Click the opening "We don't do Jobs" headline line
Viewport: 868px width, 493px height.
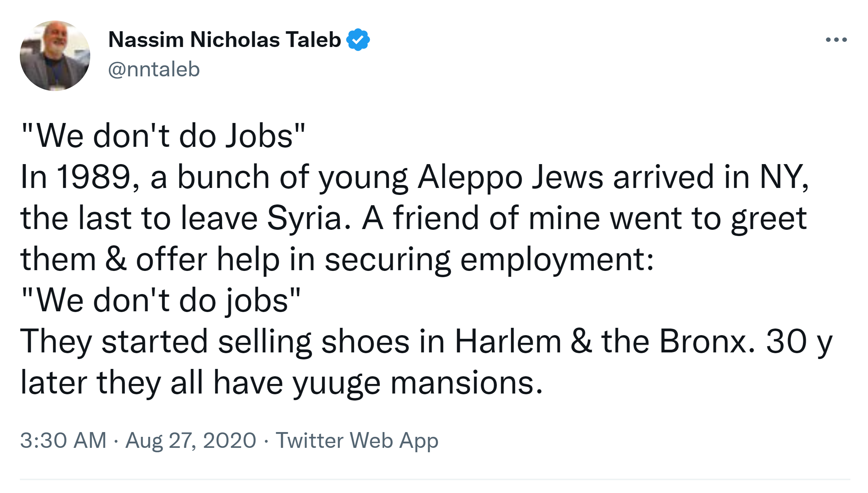163,136
